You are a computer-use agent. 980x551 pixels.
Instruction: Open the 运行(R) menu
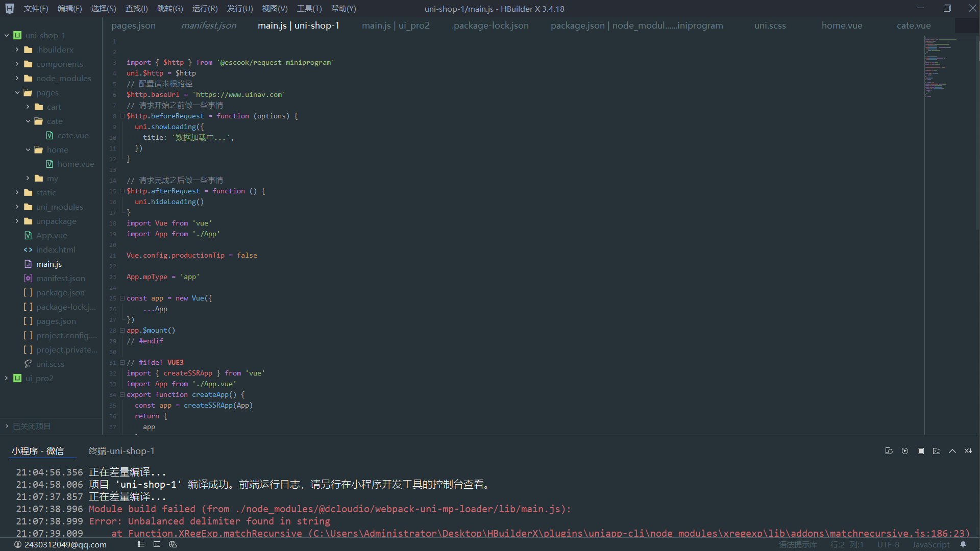(x=205, y=9)
